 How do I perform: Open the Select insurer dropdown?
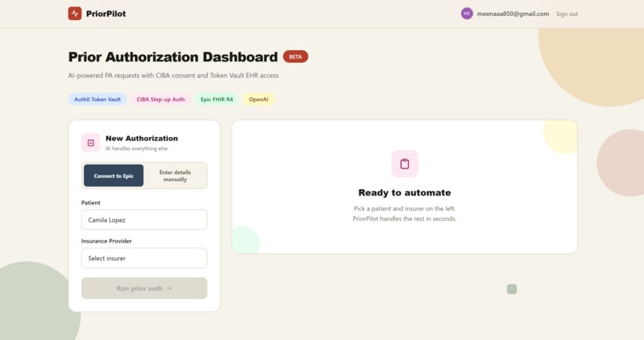[x=144, y=258]
